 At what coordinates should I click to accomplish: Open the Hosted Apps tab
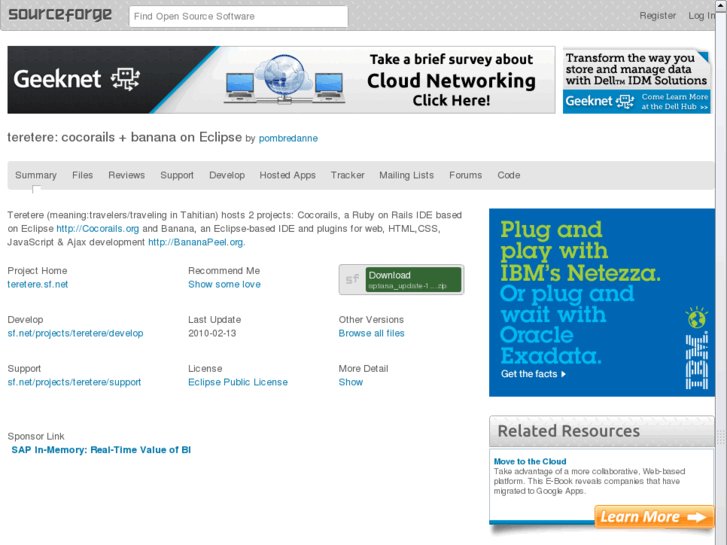(x=287, y=175)
